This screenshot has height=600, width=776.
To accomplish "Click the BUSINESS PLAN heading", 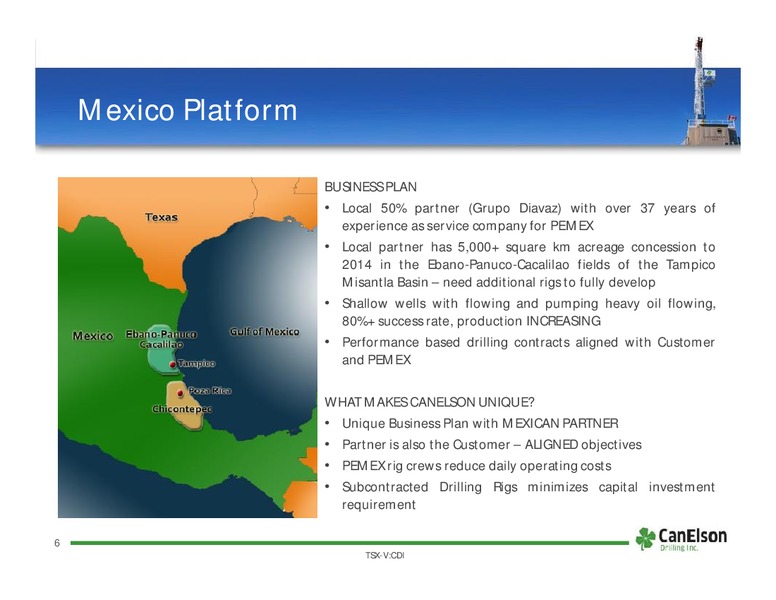I will point(371,187).
